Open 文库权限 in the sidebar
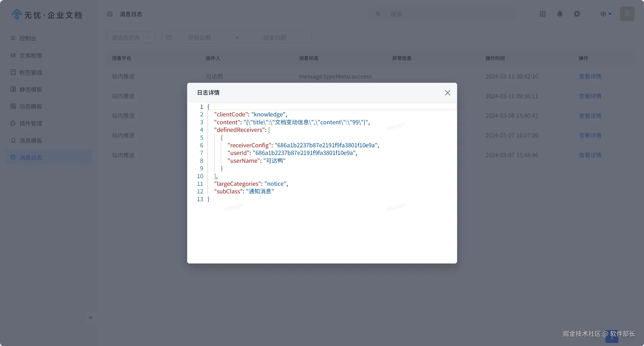Image resolution: width=644 pixels, height=346 pixels. tap(31, 55)
